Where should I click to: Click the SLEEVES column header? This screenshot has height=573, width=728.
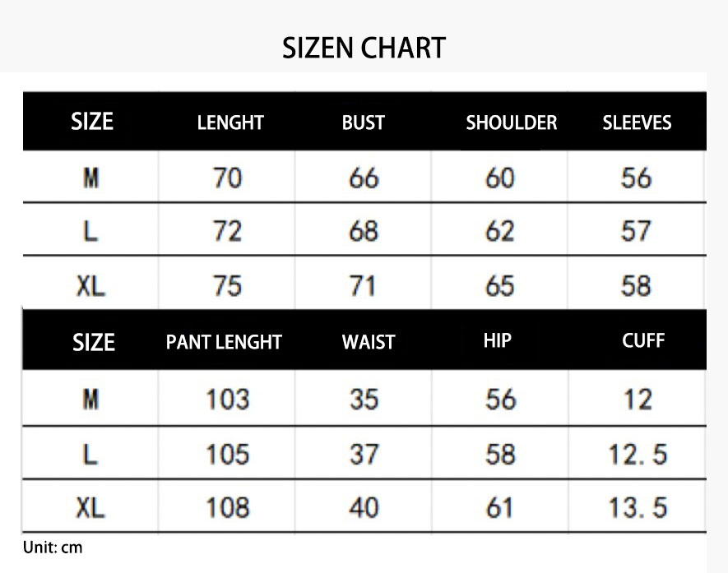click(637, 123)
